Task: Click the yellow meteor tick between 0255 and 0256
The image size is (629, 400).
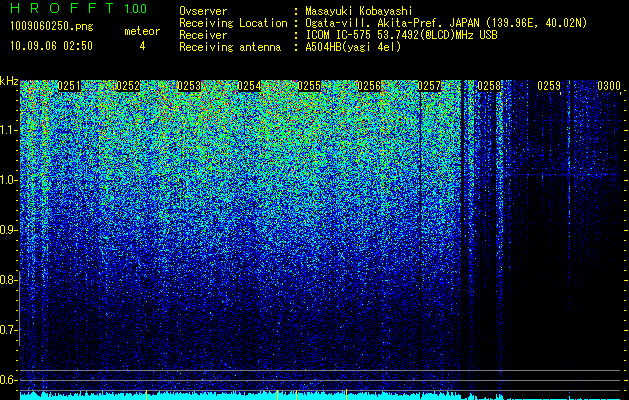Action: 347,394
